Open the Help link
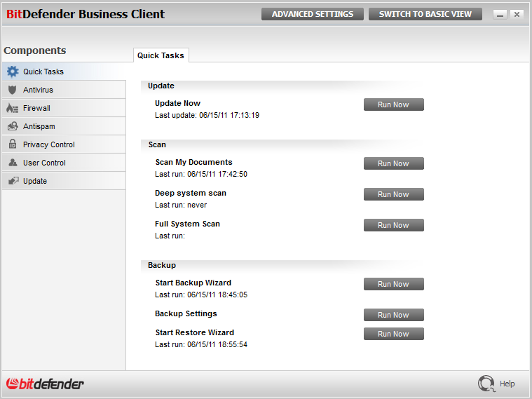532x399 pixels. 507,384
